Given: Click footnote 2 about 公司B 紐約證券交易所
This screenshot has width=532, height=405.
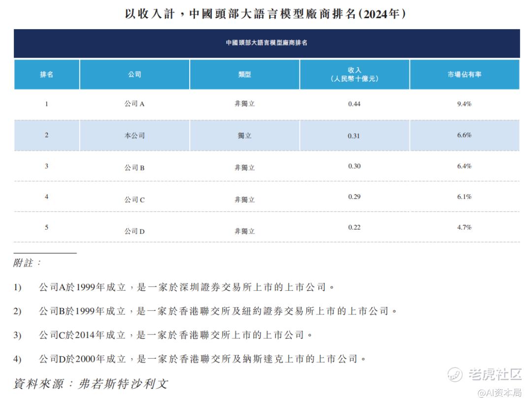Looking at the screenshot, I should (x=205, y=311).
